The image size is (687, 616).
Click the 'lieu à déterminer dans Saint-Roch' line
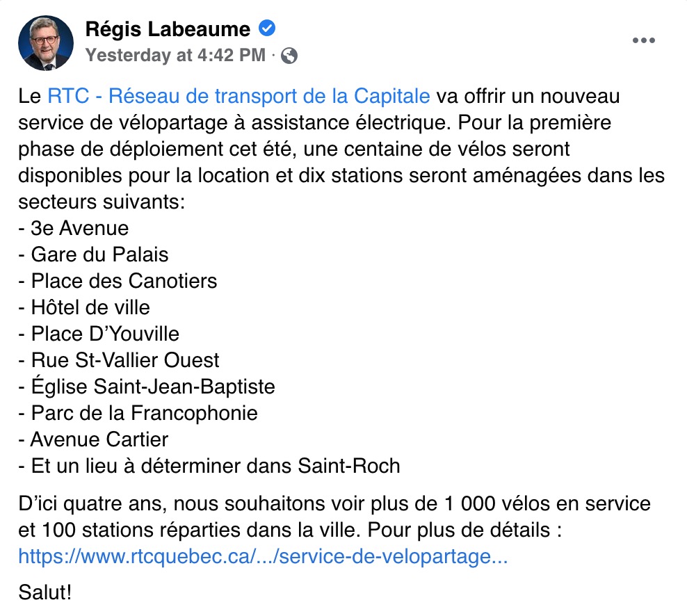pos(209,466)
